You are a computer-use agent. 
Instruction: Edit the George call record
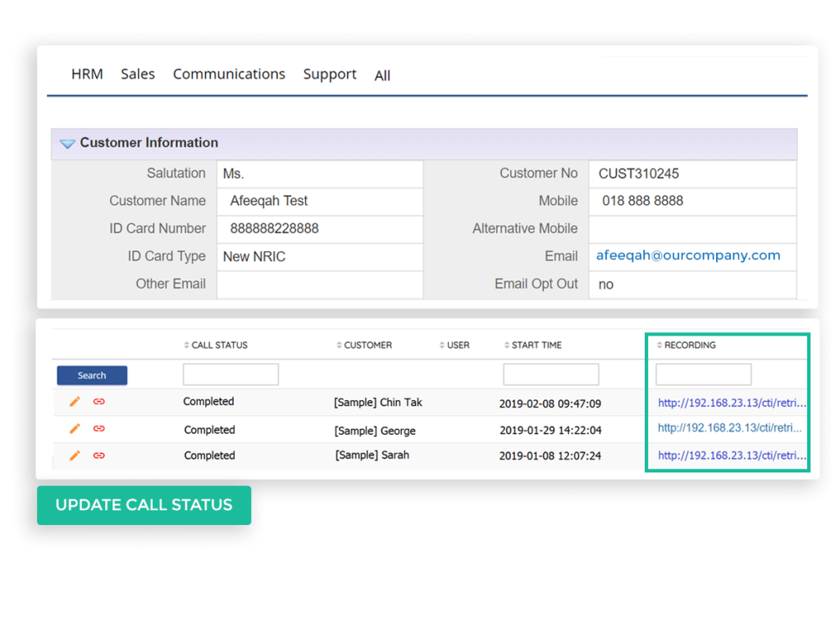click(x=75, y=429)
